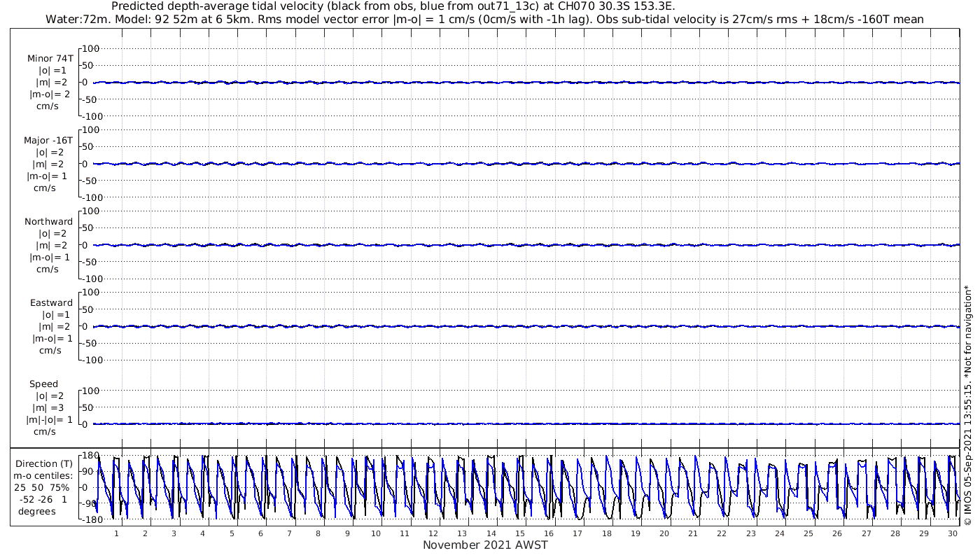Screen dimensions: 980x560
Task: Click day '9' on the date axis
Action: pos(347,533)
